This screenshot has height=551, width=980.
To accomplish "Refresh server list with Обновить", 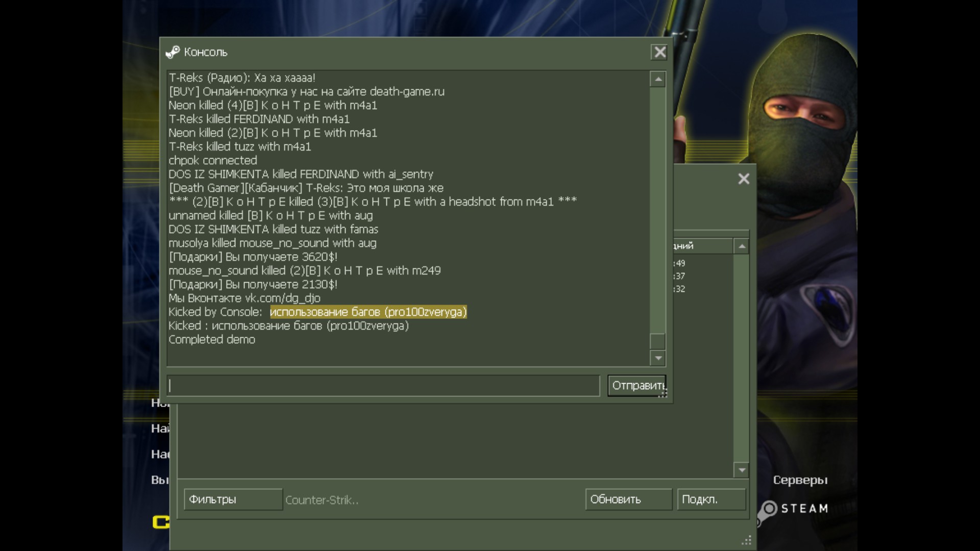I will tap(628, 499).
